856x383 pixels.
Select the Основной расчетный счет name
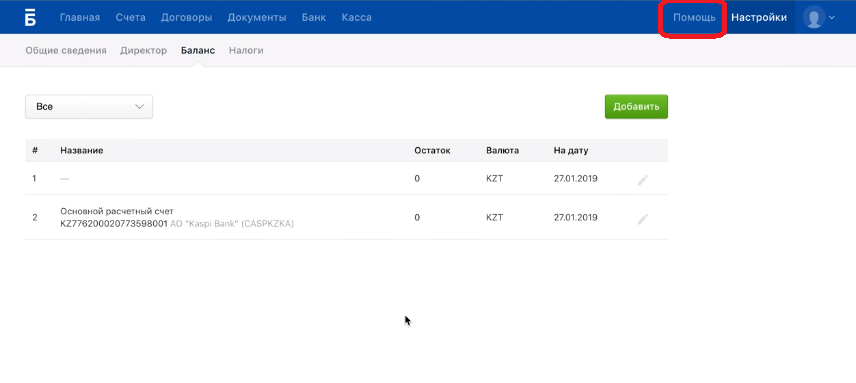(x=117, y=211)
